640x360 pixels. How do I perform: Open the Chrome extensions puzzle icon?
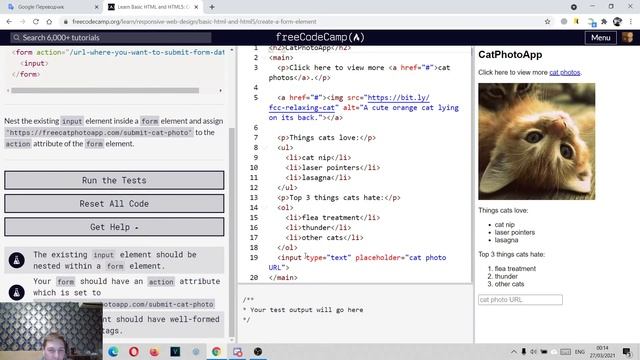pyautogui.click(x=604, y=22)
